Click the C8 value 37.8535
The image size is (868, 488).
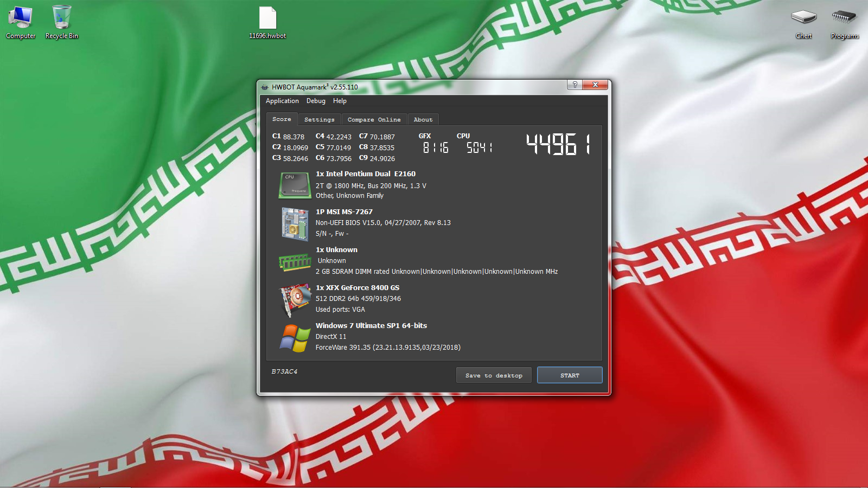coord(382,148)
